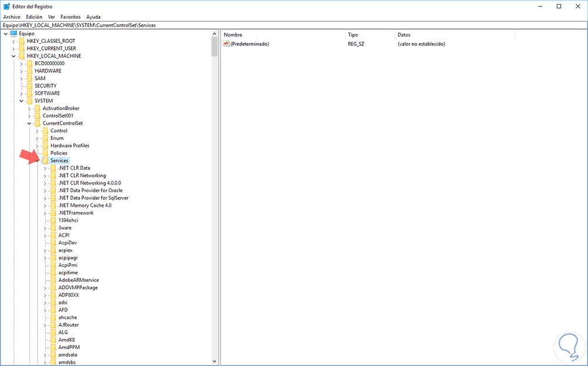Viewport: 588px width, 366px height.
Task: Click the .NETFramework folder icon
Action: [x=54, y=213]
